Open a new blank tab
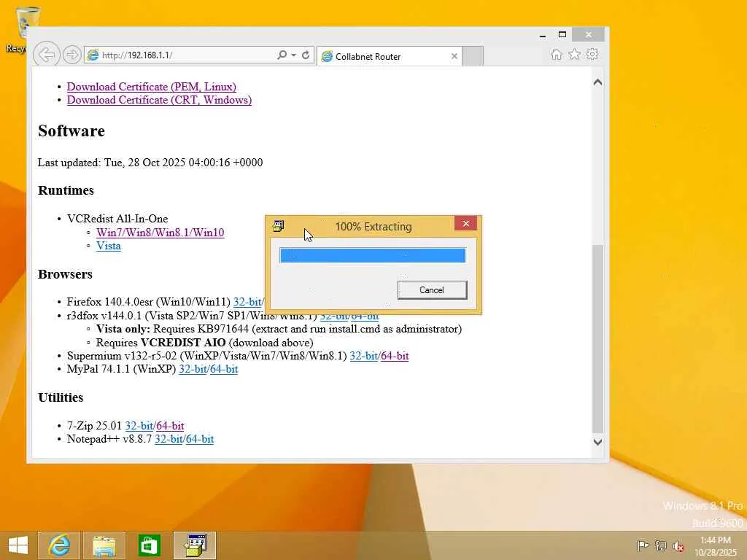Screen dimensions: 747x560 click(x=473, y=56)
